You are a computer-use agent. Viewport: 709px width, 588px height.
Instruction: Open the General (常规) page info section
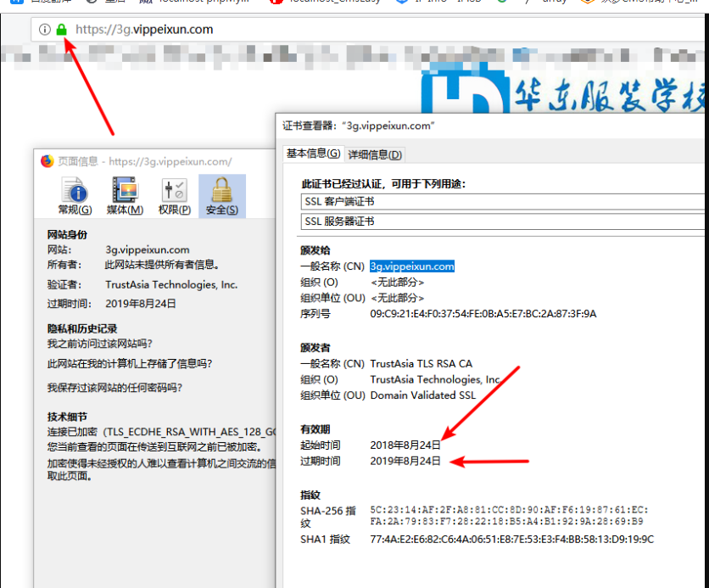click(75, 196)
